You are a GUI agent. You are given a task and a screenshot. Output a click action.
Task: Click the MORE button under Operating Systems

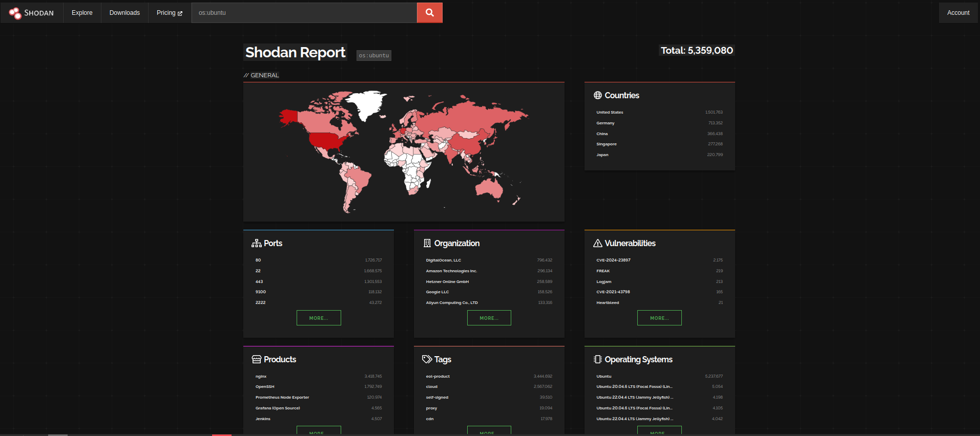click(659, 430)
